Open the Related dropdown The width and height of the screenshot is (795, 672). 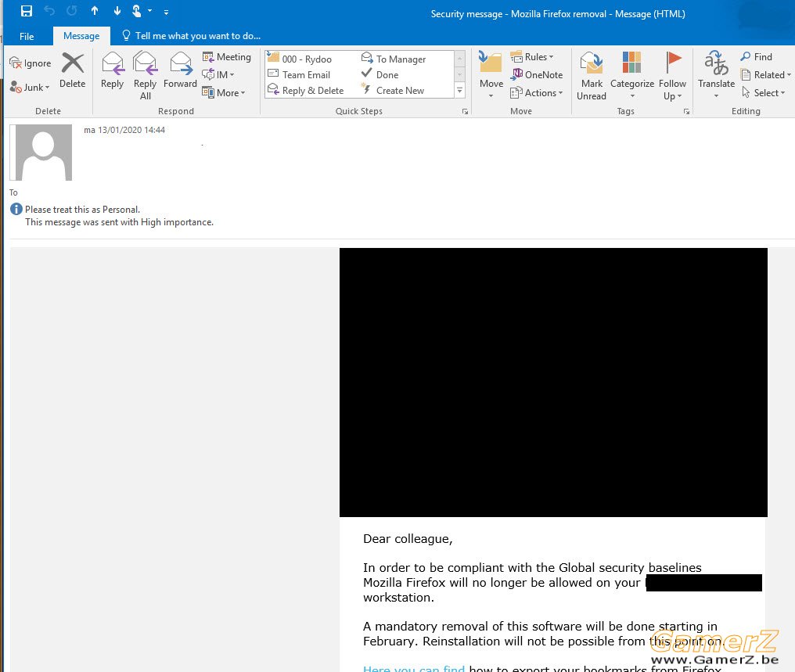click(x=765, y=74)
